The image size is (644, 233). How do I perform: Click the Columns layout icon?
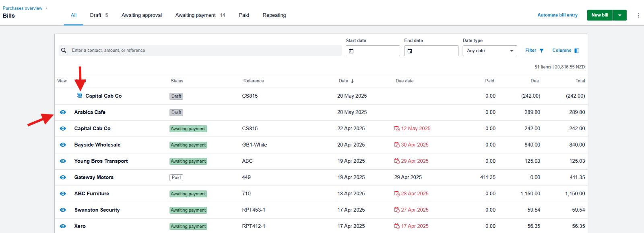point(577,51)
